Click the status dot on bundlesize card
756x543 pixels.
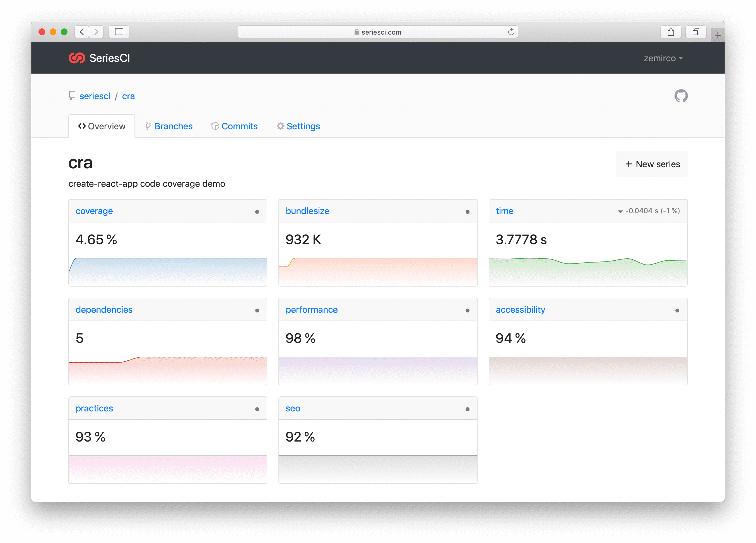click(467, 212)
